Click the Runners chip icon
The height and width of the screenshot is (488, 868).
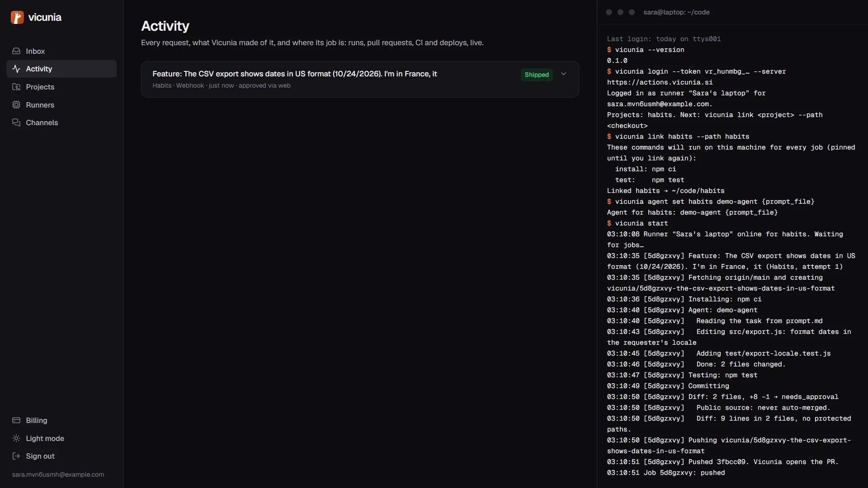coord(16,105)
